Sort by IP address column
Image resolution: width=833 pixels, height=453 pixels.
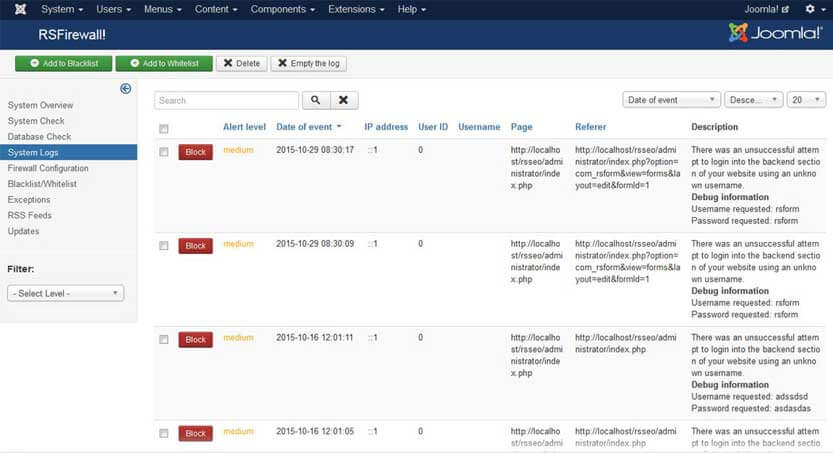click(x=386, y=127)
